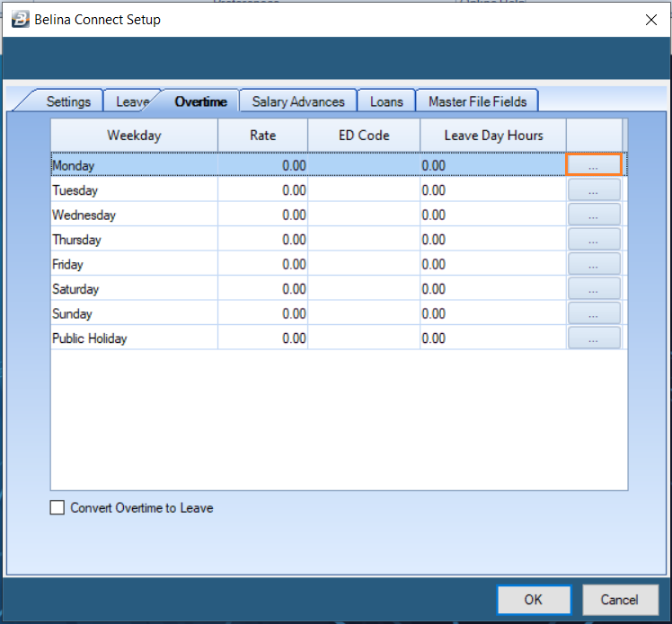Open the ellipsis button for Saturday
This screenshot has height=624, width=672.
coord(594,289)
